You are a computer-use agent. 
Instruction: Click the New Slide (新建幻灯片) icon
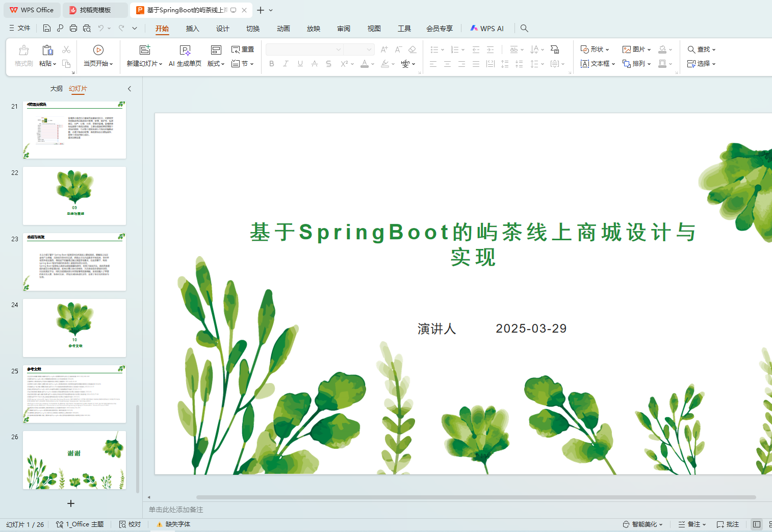[x=145, y=50]
